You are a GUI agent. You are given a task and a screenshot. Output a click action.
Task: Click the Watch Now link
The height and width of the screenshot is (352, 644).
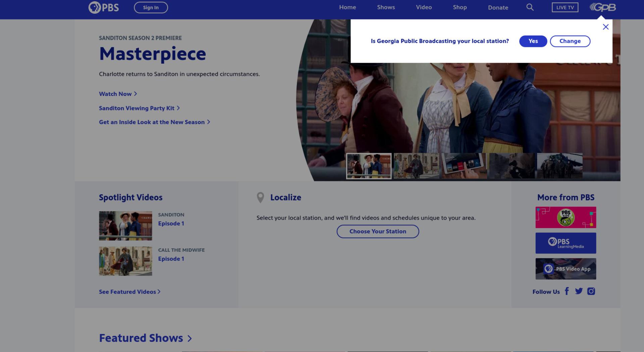[118, 94]
